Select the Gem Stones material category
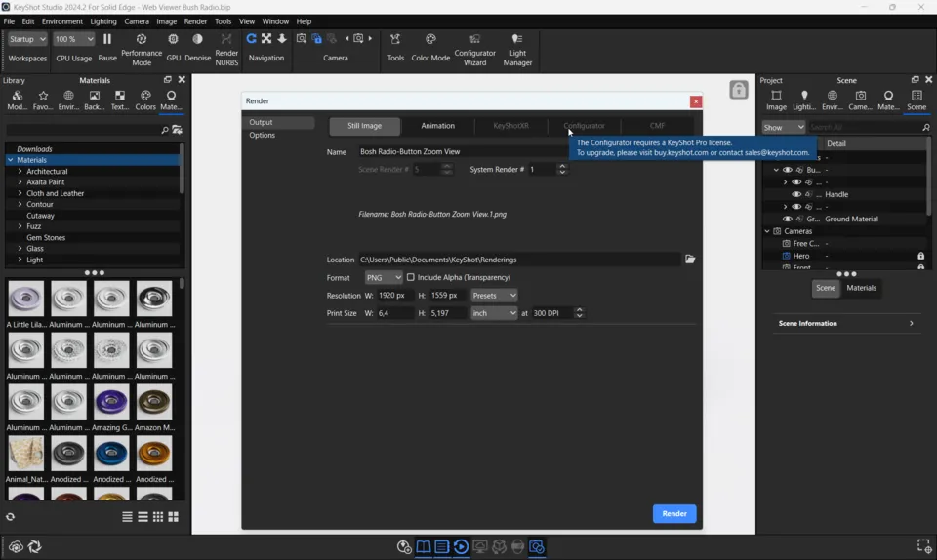Image resolution: width=937 pixels, height=560 pixels. point(46,238)
